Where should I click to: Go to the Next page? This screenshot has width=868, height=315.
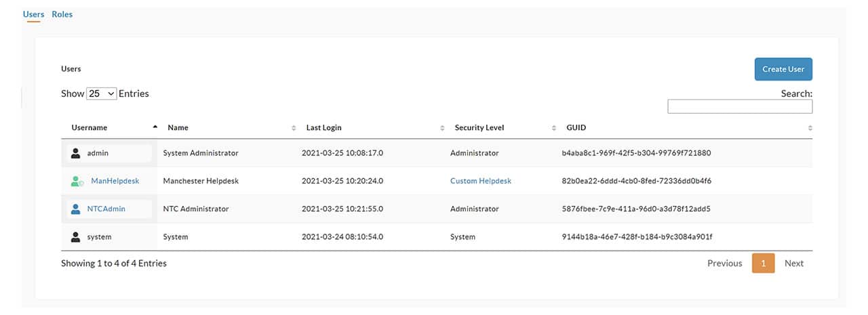click(x=794, y=264)
